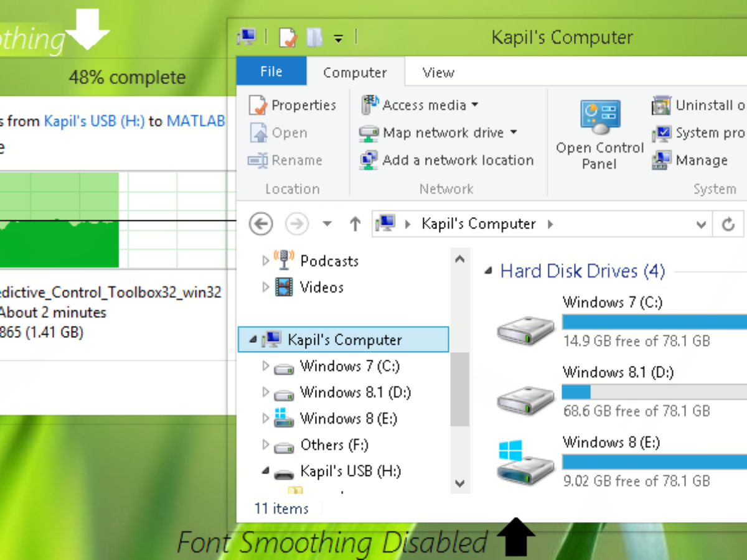
Task: Select Windows 8 (E:) in tree
Action: 348,419
